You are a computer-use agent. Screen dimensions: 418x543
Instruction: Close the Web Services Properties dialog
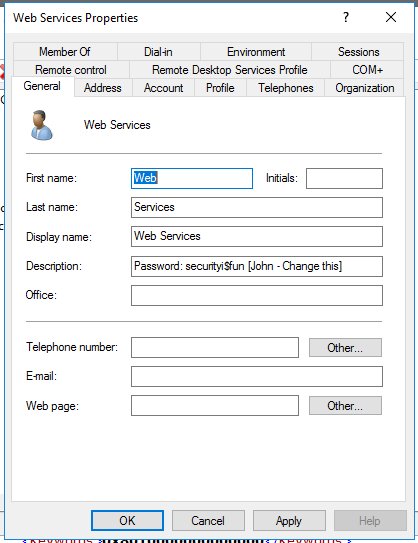click(x=391, y=17)
